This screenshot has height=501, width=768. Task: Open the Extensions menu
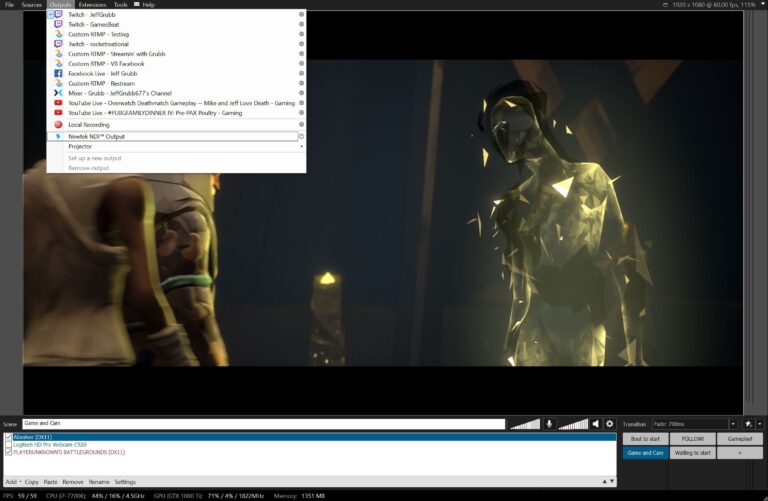(x=92, y=4)
